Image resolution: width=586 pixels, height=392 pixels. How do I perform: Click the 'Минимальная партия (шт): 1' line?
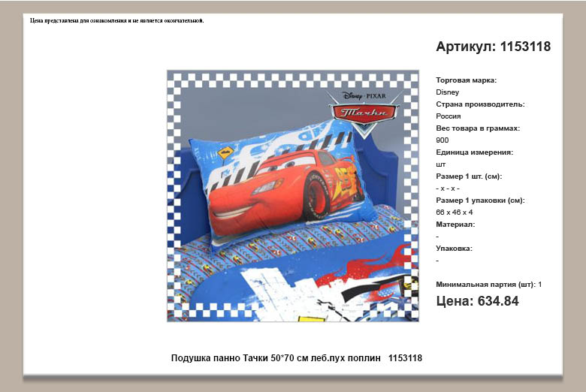point(489,285)
